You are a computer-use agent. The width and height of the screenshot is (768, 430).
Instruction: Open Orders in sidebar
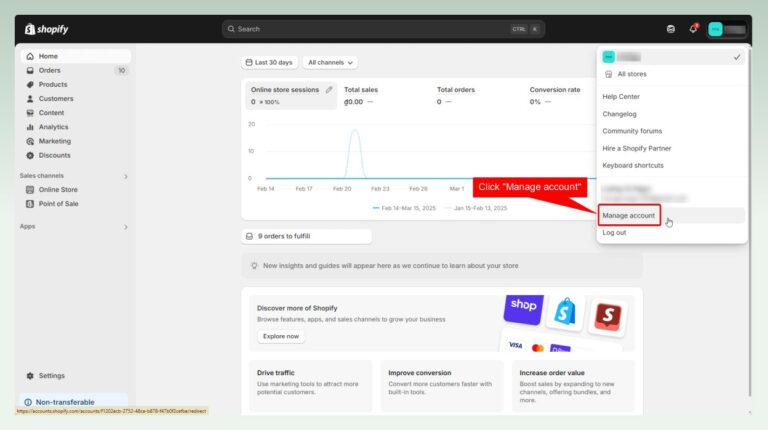point(76,71)
